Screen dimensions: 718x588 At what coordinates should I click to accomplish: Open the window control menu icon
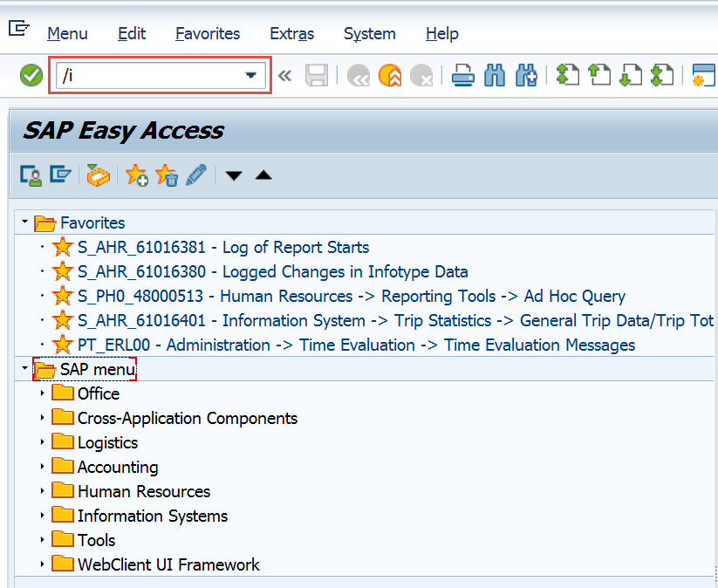pos(19,29)
